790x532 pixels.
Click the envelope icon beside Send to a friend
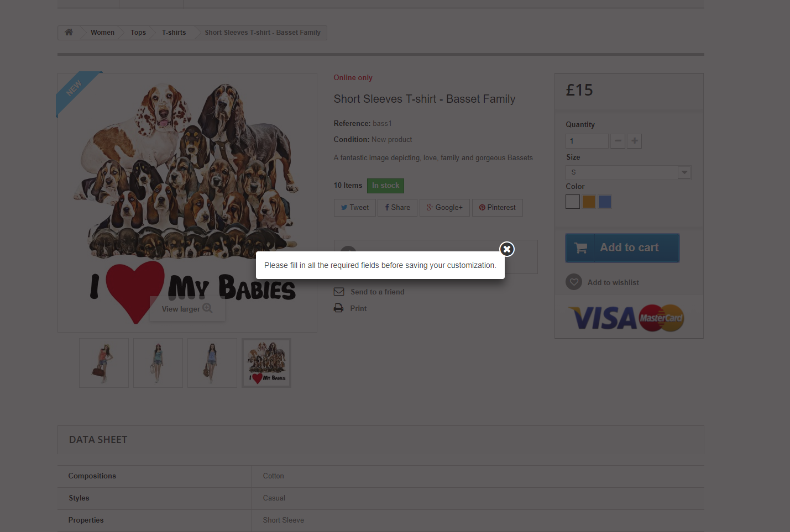tap(339, 292)
